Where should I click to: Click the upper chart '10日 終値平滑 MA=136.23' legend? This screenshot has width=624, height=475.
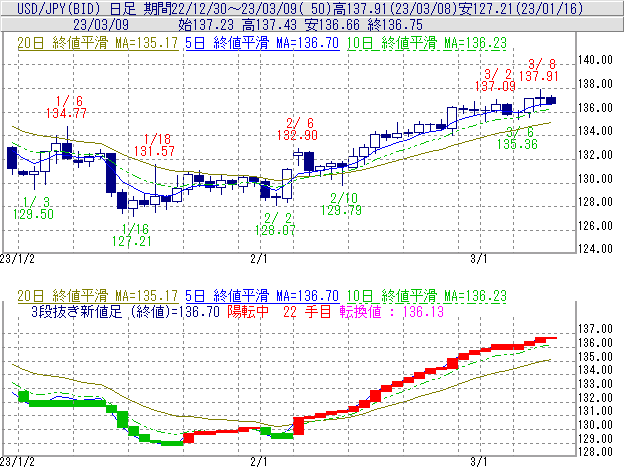pos(427,43)
